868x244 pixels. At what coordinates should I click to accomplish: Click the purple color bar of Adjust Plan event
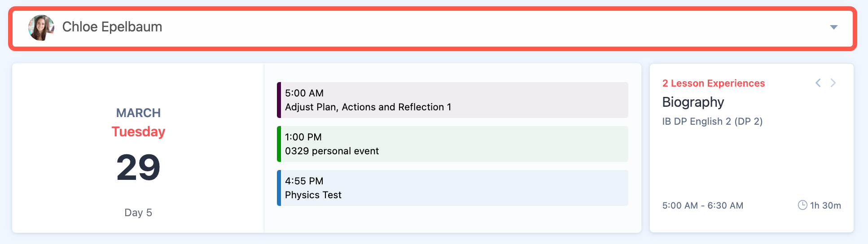(x=279, y=100)
